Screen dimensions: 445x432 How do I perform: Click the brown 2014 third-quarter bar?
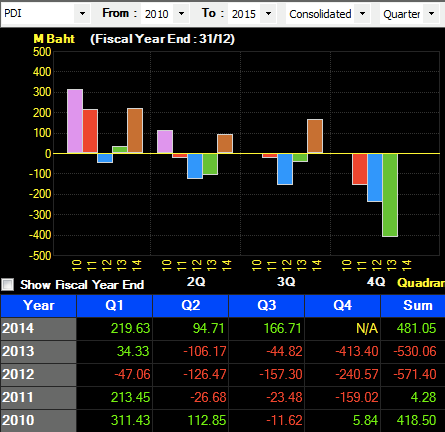(315, 136)
